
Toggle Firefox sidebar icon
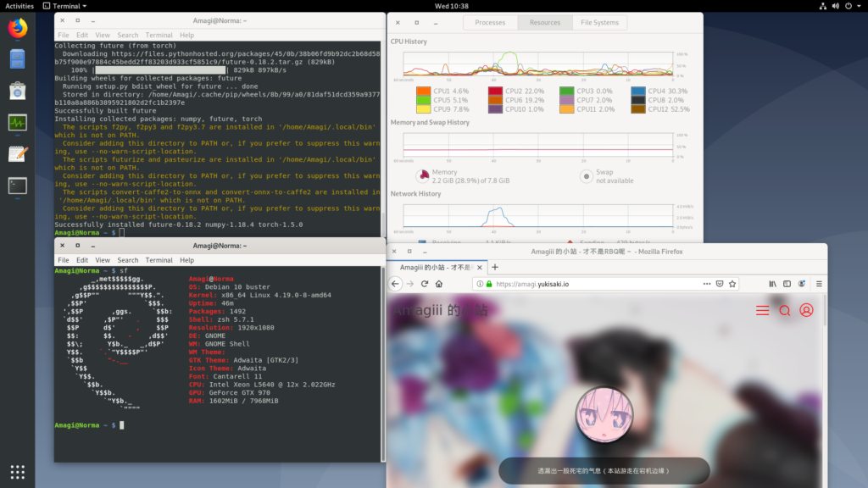pyautogui.click(x=787, y=284)
